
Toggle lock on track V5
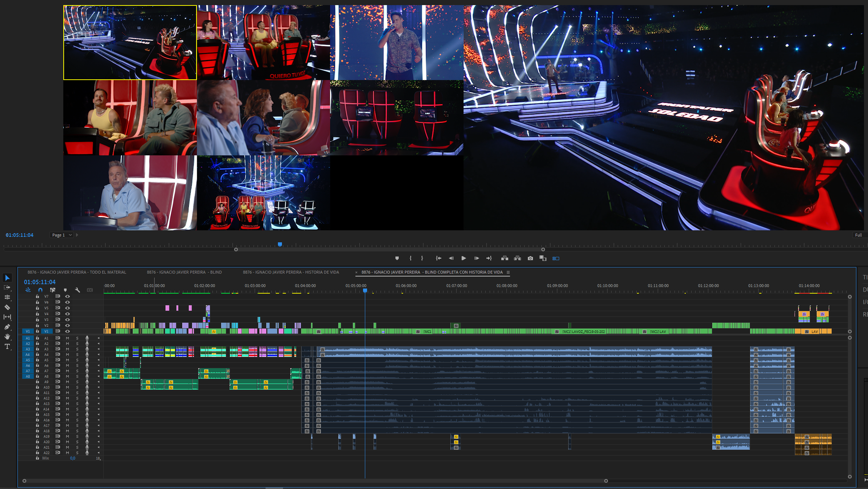[x=37, y=308]
